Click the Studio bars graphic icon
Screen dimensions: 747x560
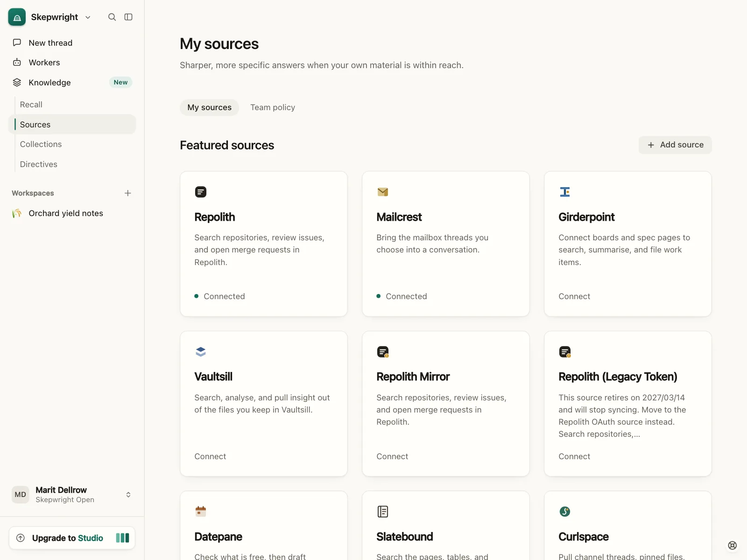point(122,538)
